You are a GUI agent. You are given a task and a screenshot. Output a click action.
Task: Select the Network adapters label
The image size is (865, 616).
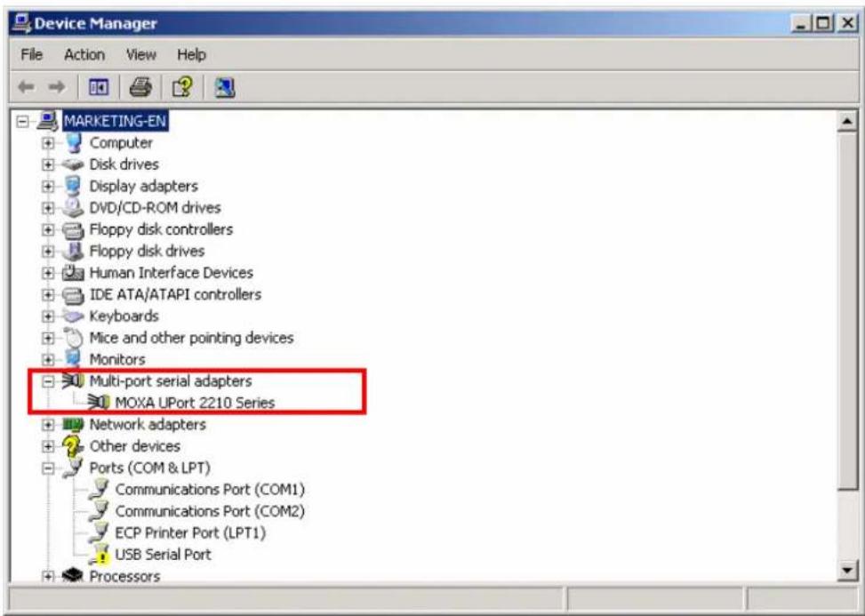[x=148, y=424]
